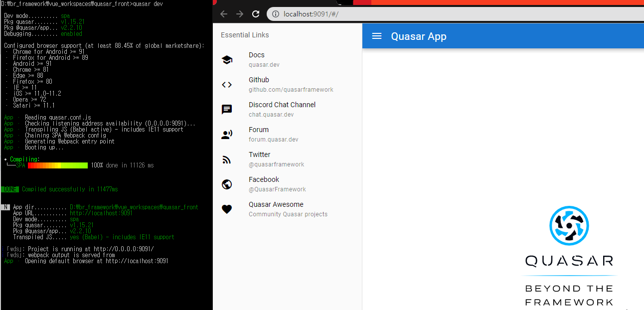Toggle the hamburger menu in Quasar App header
Viewport: 644px width, 310px height.
pos(377,36)
